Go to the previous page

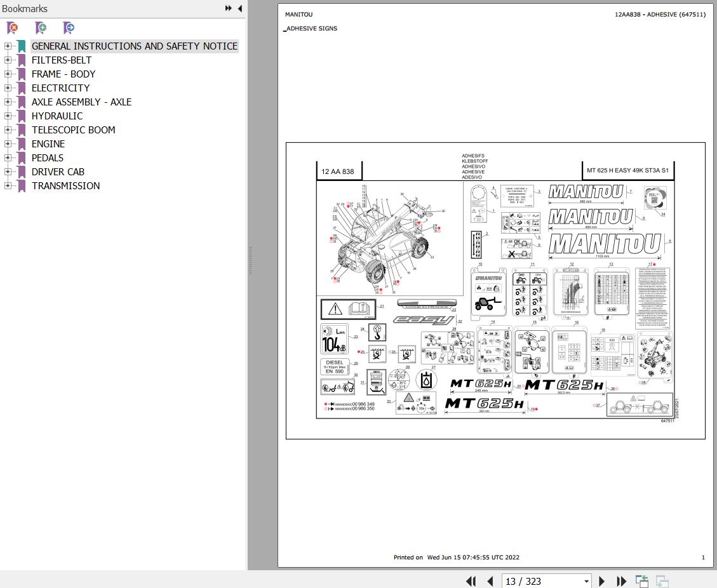tap(490, 581)
